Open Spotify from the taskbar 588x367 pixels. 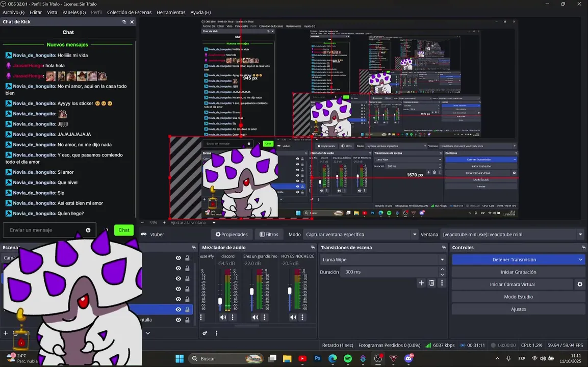(x=348, y=358)
